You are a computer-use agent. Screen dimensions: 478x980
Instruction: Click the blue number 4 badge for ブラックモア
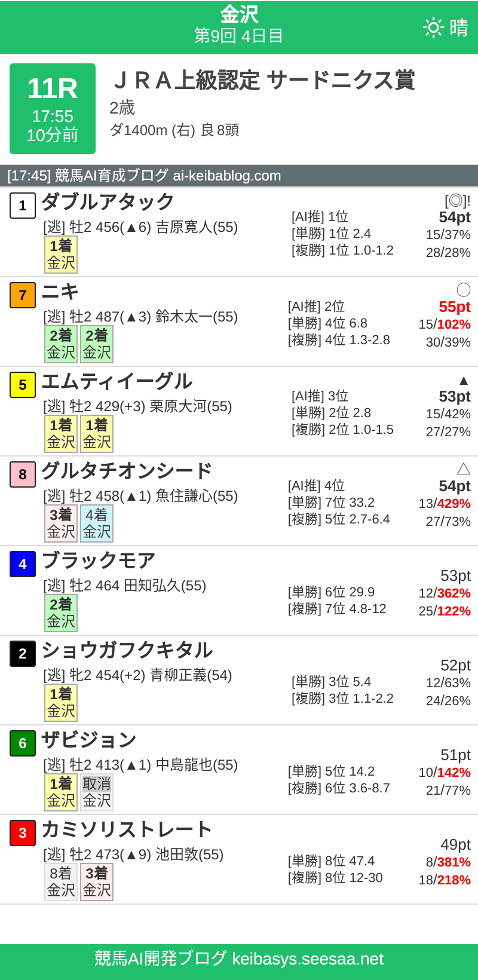tap(22, 564)
